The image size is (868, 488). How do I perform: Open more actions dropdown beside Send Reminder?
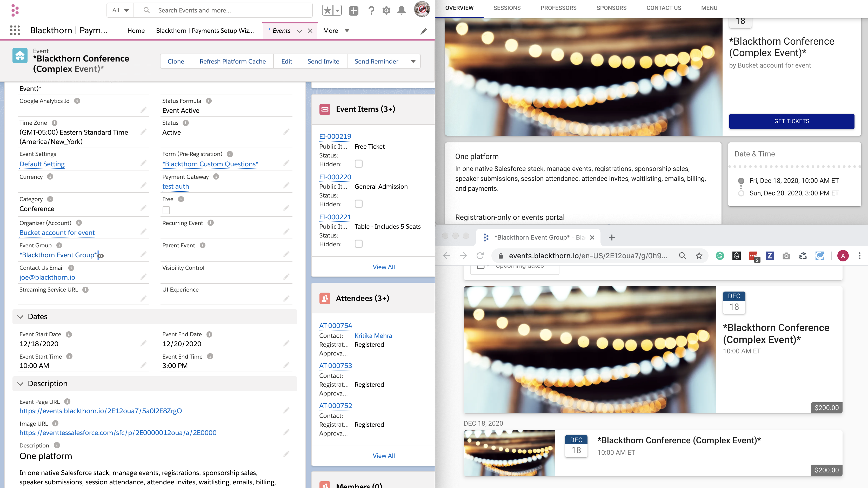[x=413, y=61]
